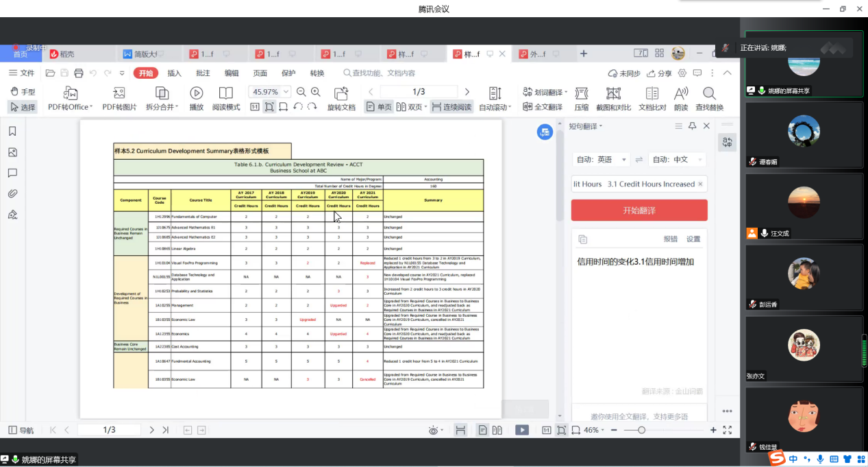
Task: Toggle 连续阅读 continuous reading mode
Action: pyautogui.click(x=451, y=107)
